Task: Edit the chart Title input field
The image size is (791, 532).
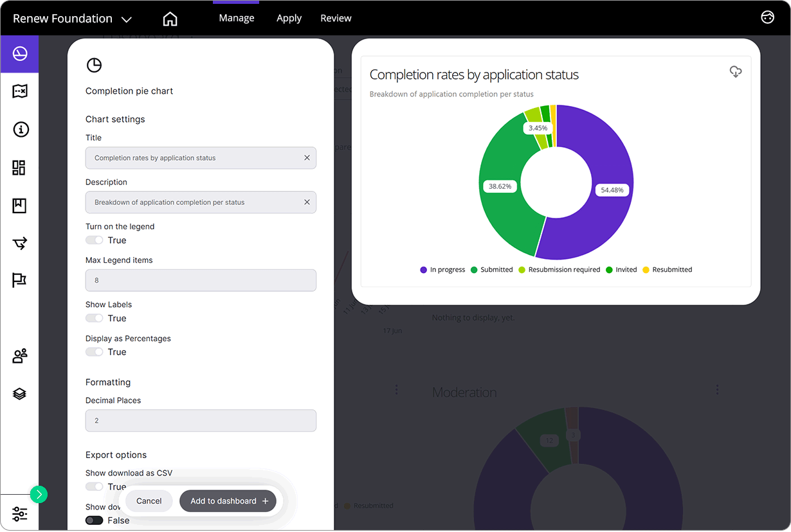Action: click(x=201, y=158)
